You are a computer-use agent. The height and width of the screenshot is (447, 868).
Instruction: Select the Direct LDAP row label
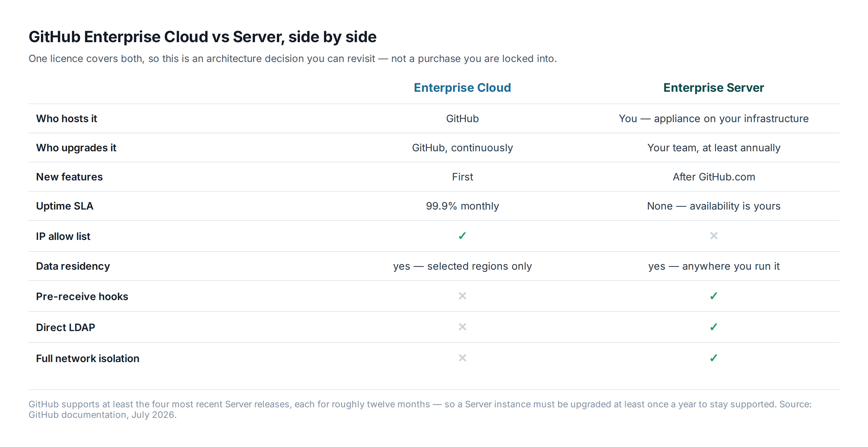(65, 327)
